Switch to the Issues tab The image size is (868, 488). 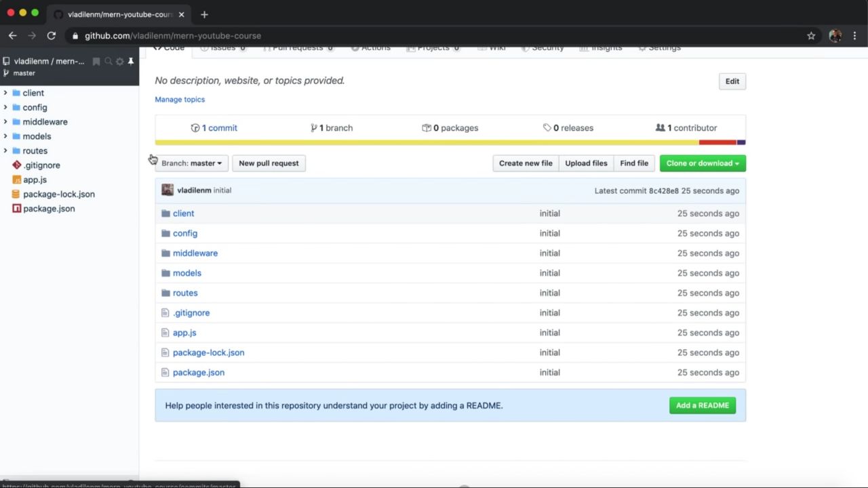(x=223, y=48)
